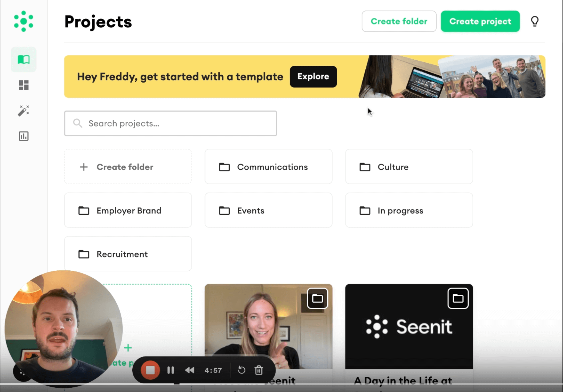Restart the recording with the circular arrow
Screen dimensions: 563x392
click(241, 370)
